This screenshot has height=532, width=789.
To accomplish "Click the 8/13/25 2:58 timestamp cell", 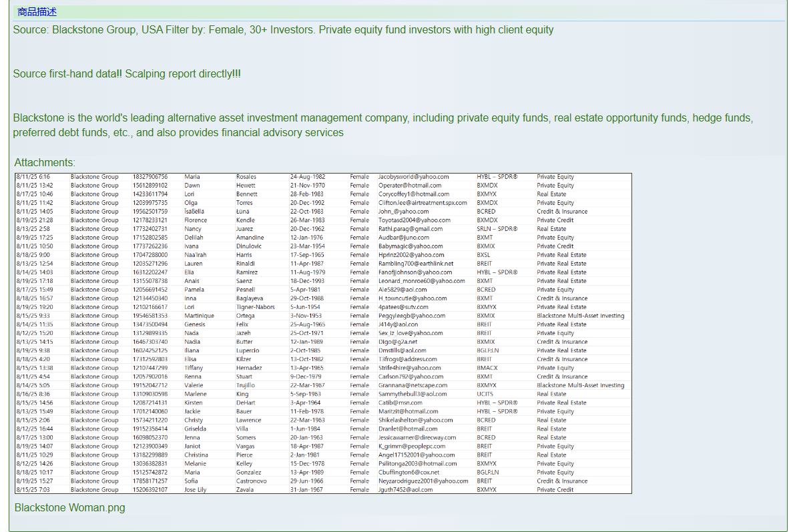I will tap(33, 229).
